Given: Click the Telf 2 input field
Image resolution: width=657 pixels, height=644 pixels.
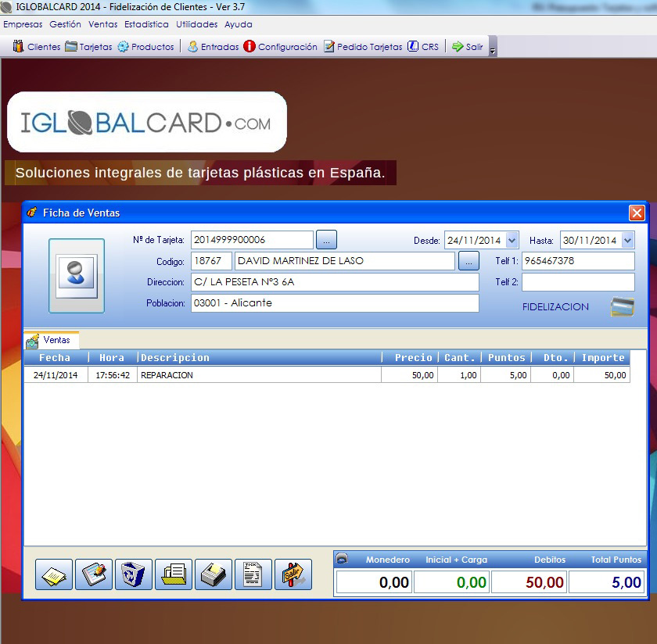Looking at the screenshot, I should pos(578,282).
